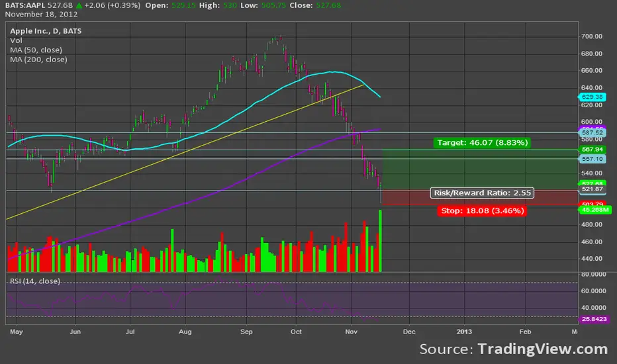Click Feb on the time axis
Screen dimensions: 617x364
525,332
